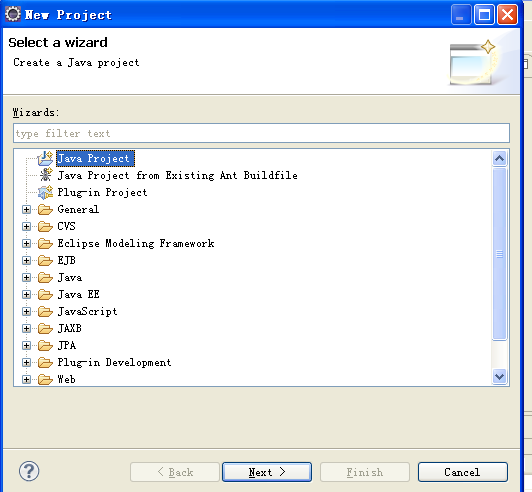Click the Eclipse Modeling Framework folder icon

(45, 244)
